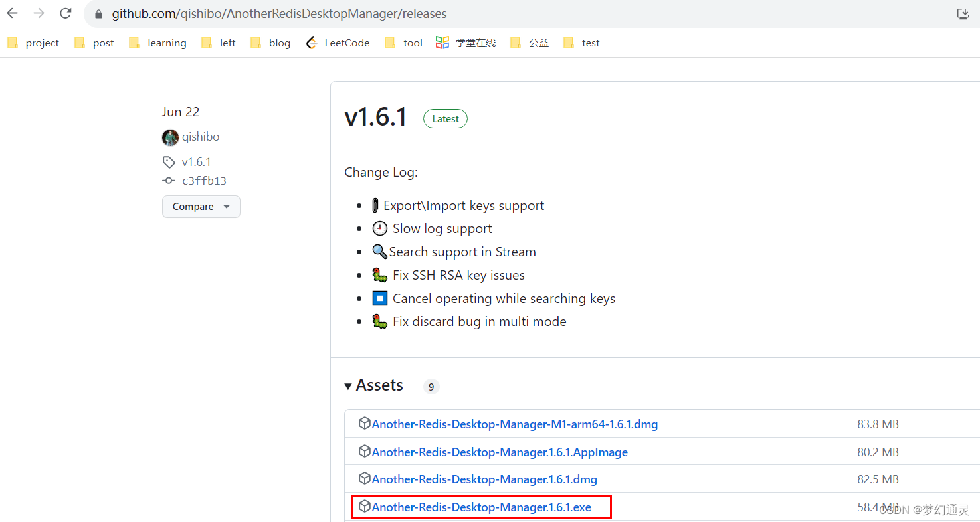
Task: Collapse the Assets section
Action: 374,385
